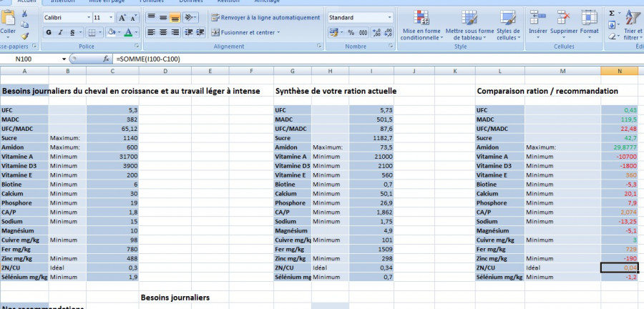Image resolution: width=644 pixels, height=309 pixels.
Task: Open Mise en forme conditionnelle menu
Action: (x=421, y=24)
